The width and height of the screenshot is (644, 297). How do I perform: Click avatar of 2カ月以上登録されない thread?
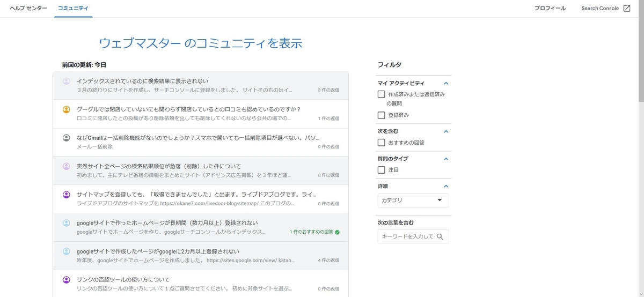[x=67, y=251]
